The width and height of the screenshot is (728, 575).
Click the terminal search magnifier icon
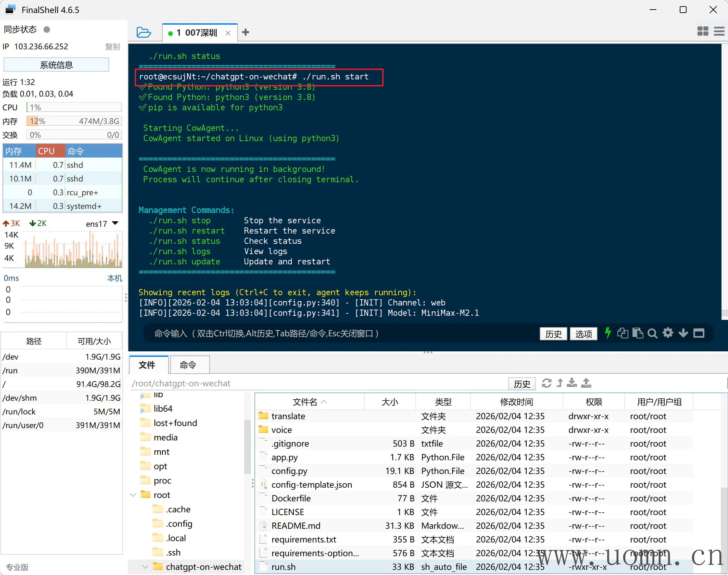[x=653, y=333]
